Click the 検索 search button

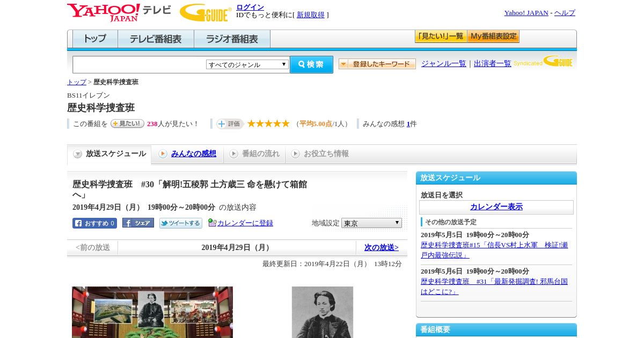coord(311,64)
